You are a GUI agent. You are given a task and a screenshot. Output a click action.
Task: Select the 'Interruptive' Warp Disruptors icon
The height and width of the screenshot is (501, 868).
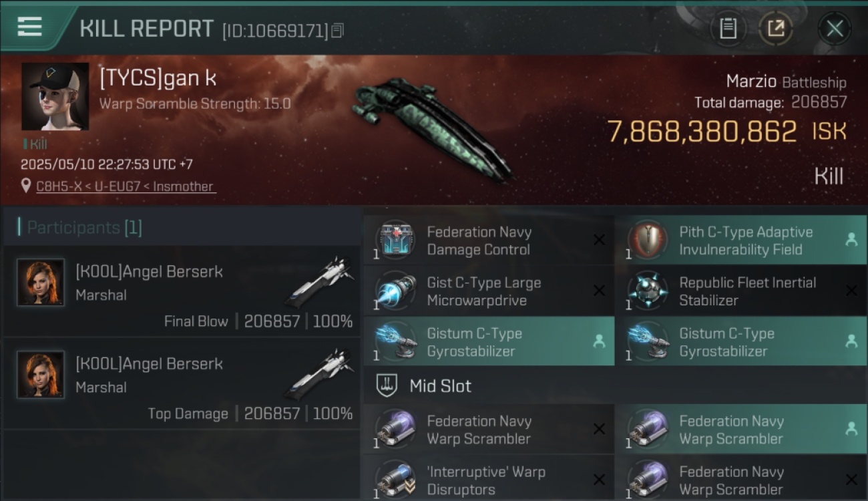coord(395,480)
